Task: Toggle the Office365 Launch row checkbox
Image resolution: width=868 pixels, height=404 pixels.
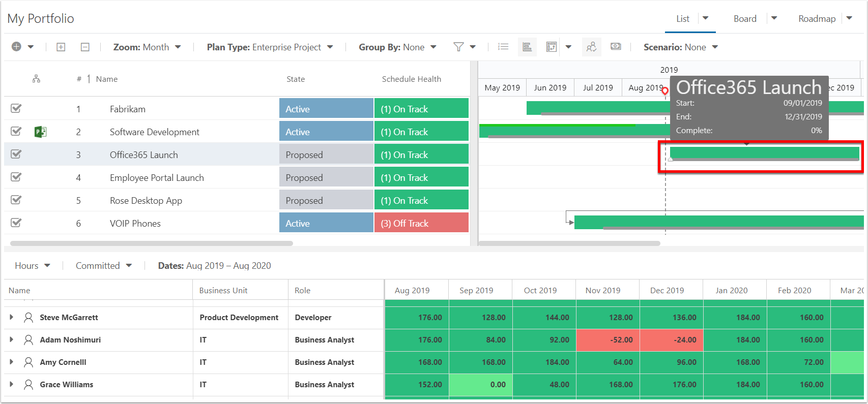Action: click(16, 154)
